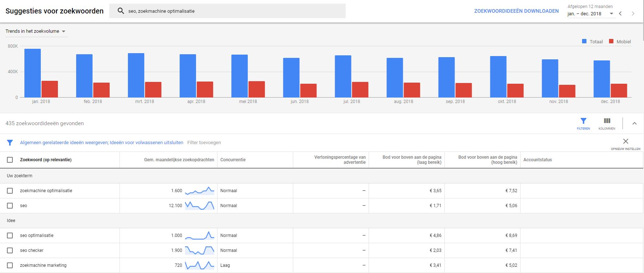The width and height of the screenshot is (644, 273).
Task: Click the € 3,65 low bid value
Action: click(x=435, y=191)
